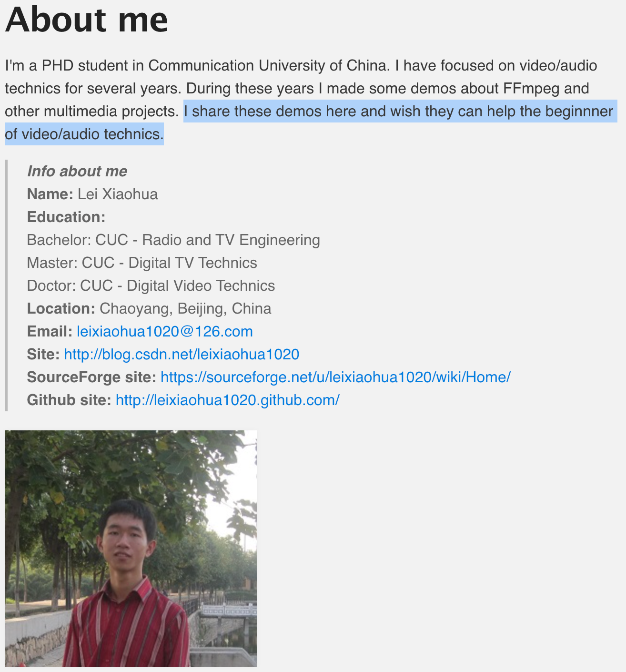Click the bold "Email:" label
Image resolution: width=626 pixels, height=672 pixels.
coord(50,331)
